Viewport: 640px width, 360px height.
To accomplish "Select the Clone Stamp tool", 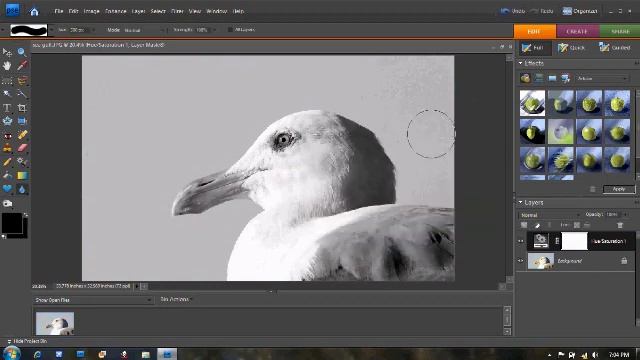I will point(7,148).
